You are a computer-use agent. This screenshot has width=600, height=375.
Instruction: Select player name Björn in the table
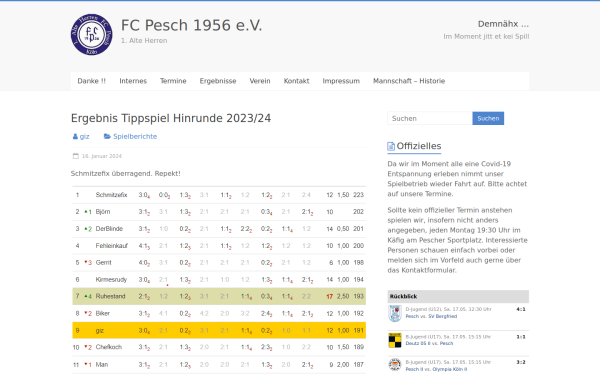click(x=103, y=212)
